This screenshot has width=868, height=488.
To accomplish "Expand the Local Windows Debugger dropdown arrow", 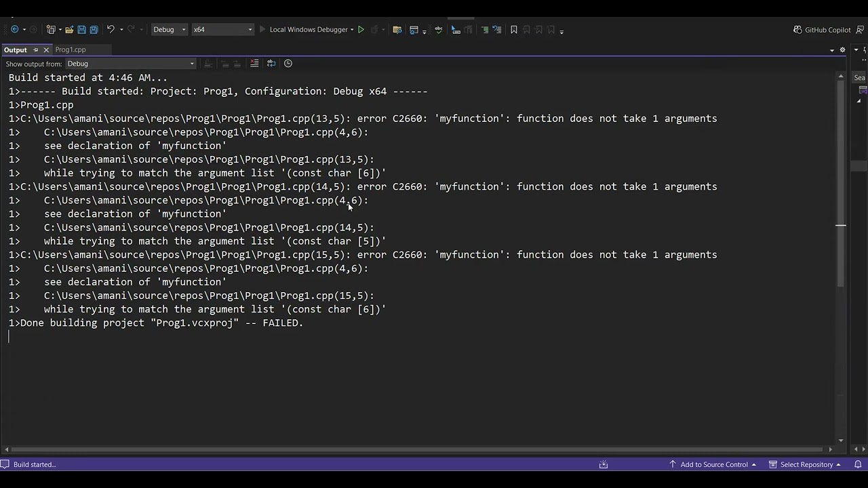I will click(352, 30).
